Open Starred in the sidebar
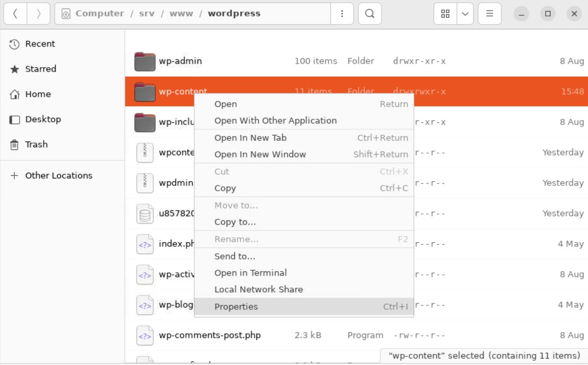The image size is (588, 365). coord(62,69)
